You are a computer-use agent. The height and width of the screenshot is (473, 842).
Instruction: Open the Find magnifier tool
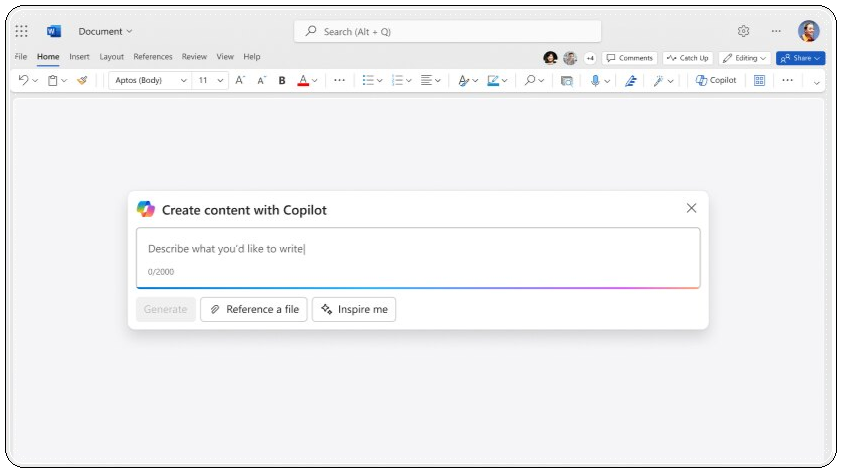(530, 80)
